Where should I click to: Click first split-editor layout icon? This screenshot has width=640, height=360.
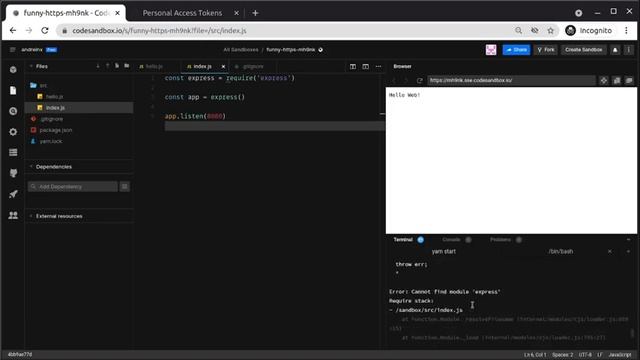(x=353, y=67)
